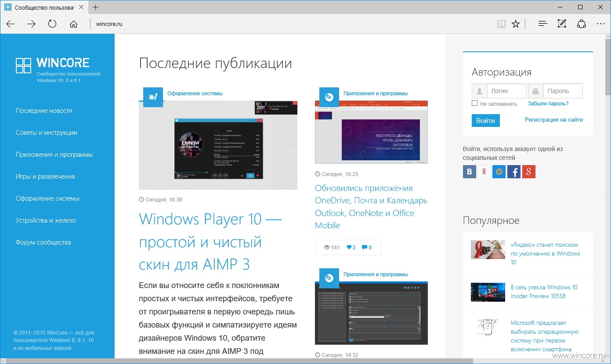The width and height of the screenshot is (611, 364).
Task: Open the PowerPoint slide article thumbnail
Action: (371, 133)
